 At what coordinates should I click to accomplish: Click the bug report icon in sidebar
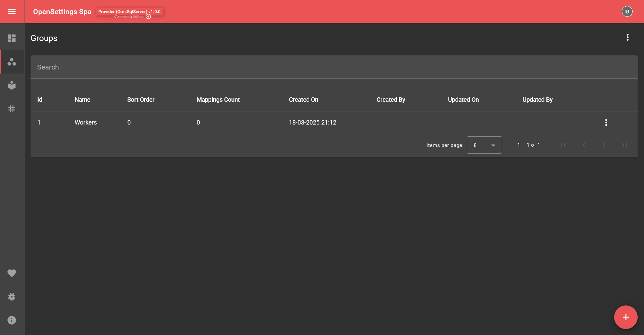point(12,297)
